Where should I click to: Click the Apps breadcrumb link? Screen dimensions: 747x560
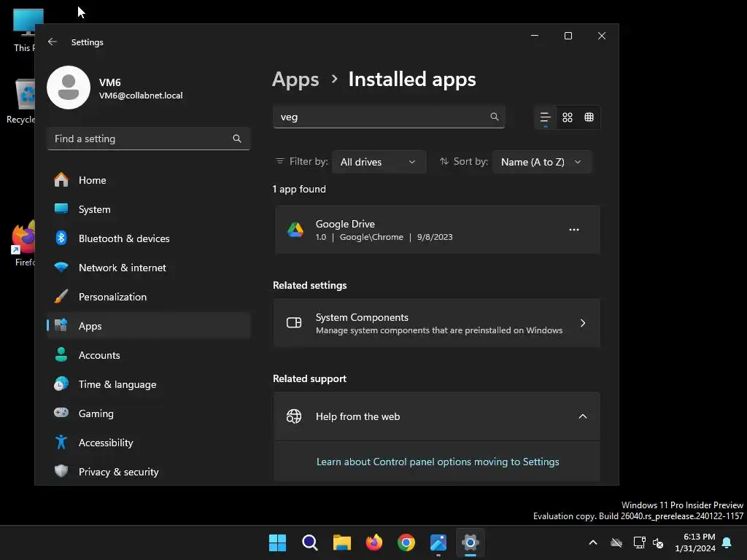click(x=295, y=79)
